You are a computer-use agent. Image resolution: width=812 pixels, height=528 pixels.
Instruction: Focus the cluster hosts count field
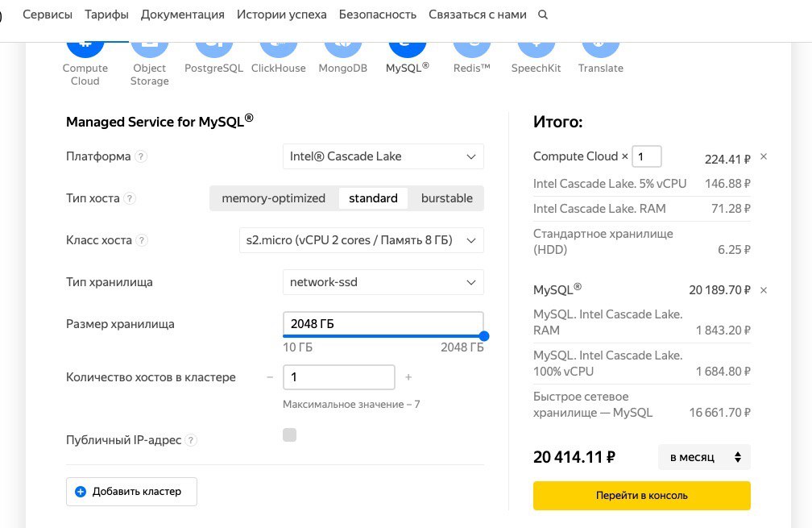339,377
